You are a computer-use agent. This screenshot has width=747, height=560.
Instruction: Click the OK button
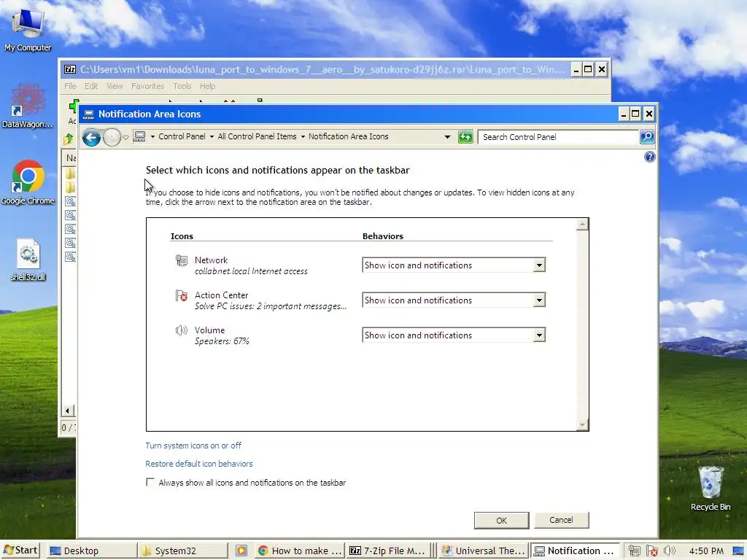click(501, 521)
